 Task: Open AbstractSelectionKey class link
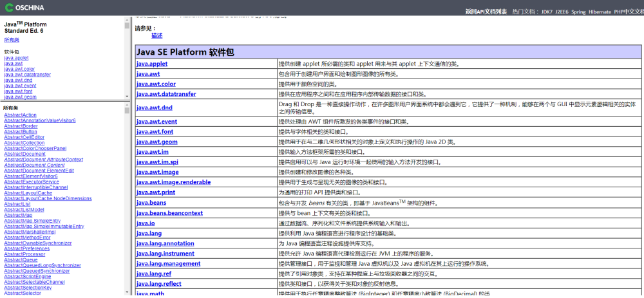pos(28,288)
